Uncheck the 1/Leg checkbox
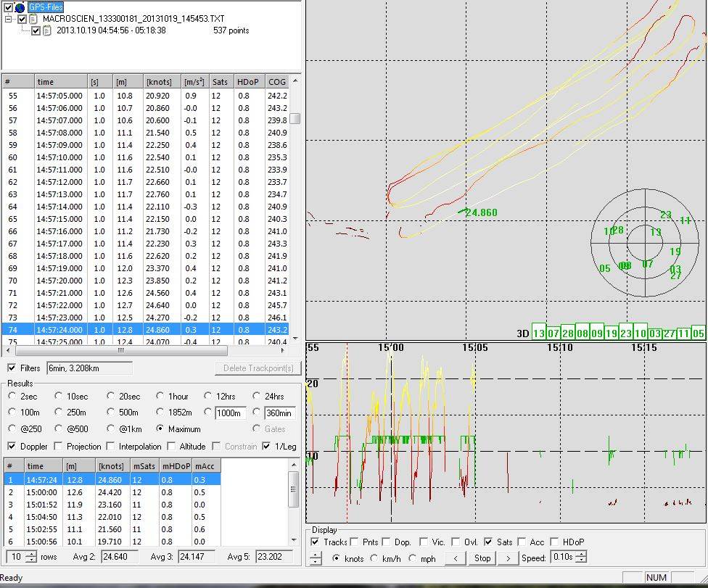This screenshot has width=708, height=588. tap(267, 447)
